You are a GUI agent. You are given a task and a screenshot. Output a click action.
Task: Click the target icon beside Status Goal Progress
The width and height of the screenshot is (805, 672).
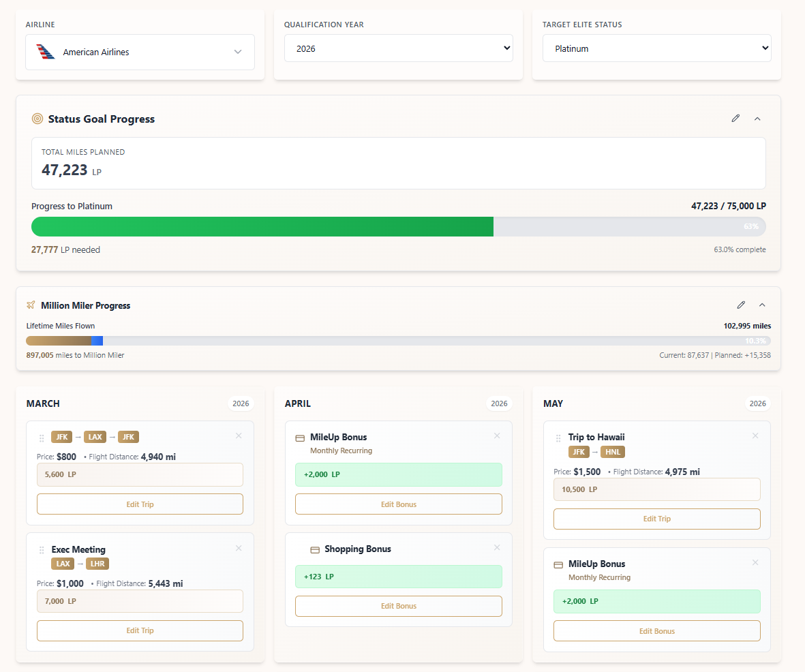37,119
